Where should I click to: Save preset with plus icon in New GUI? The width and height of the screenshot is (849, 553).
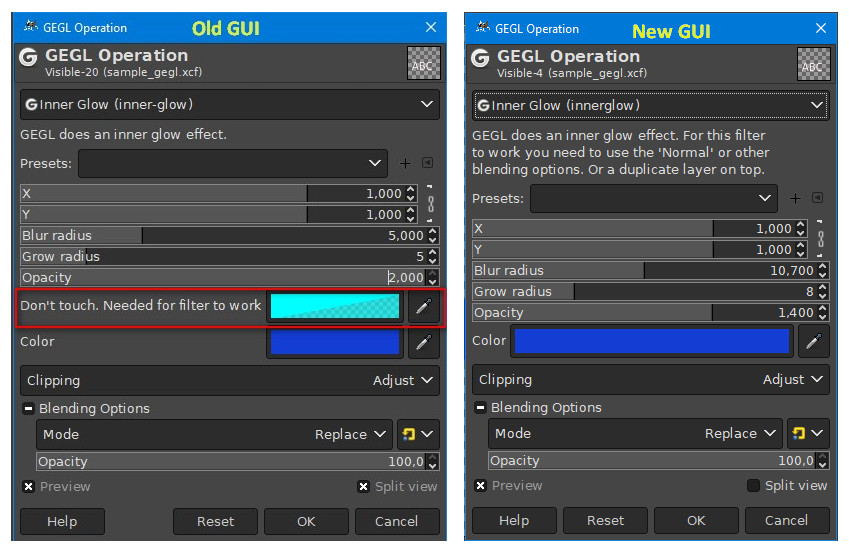pyautogui.click(x=795, y=198)
